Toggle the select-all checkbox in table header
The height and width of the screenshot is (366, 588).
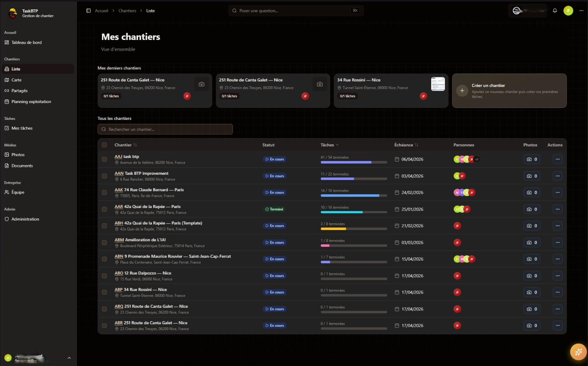point(105,145)
